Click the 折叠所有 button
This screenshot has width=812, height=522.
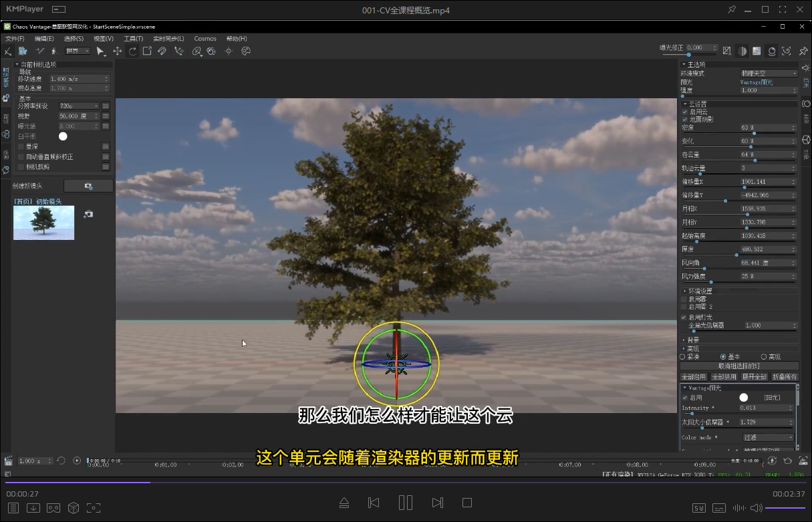(784, 377)
